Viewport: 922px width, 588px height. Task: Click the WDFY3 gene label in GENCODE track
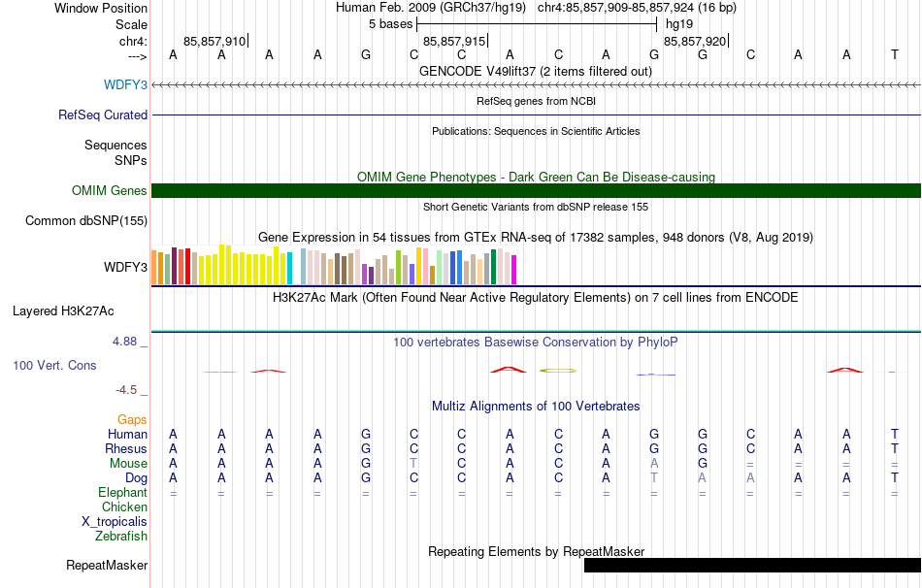(125, 84)
